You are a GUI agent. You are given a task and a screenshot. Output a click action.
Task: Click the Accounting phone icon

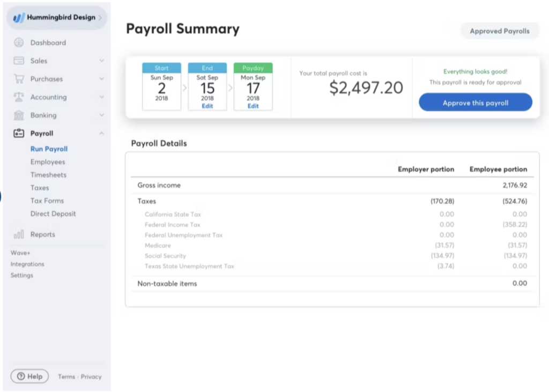(x=18, y=97)
